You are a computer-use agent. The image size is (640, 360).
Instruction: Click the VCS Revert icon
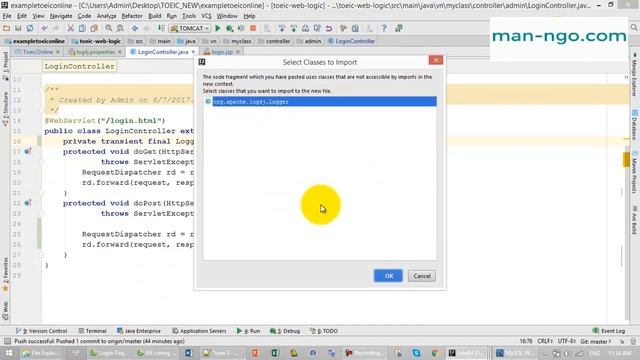point(329,28)
